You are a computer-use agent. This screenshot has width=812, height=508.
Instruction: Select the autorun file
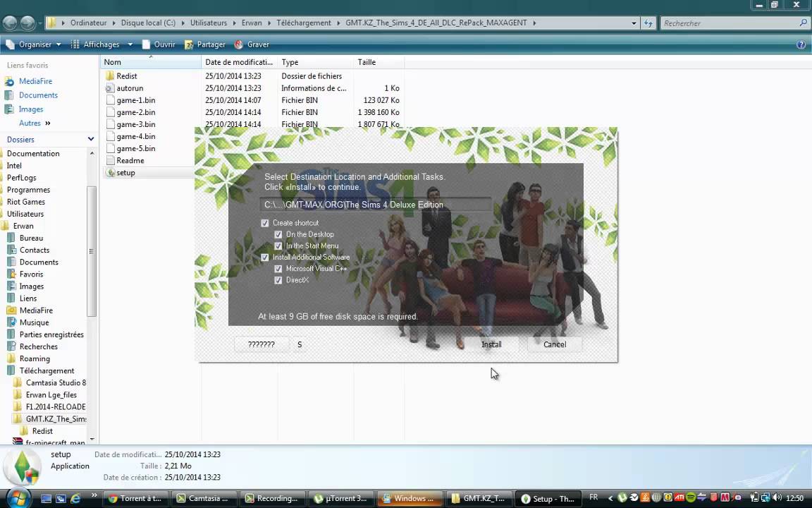(130, 88)
